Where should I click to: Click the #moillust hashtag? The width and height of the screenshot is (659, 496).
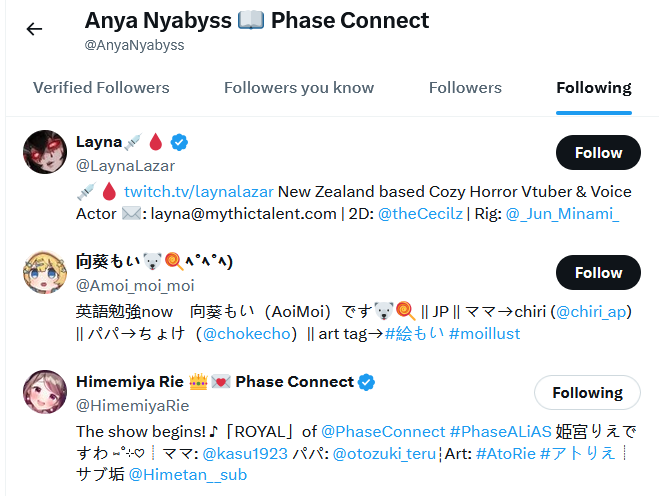[x=485, y=334]
